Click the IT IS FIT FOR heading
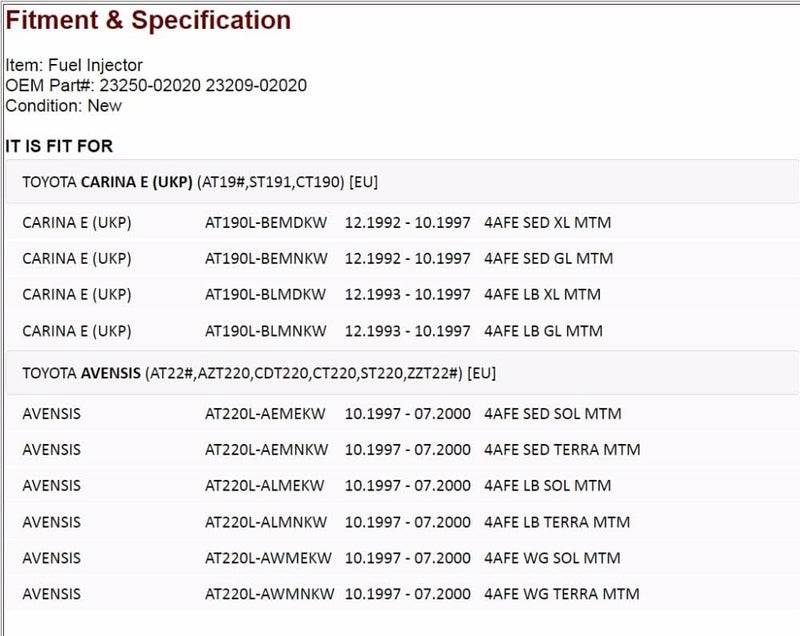 (x=59, y=147)
